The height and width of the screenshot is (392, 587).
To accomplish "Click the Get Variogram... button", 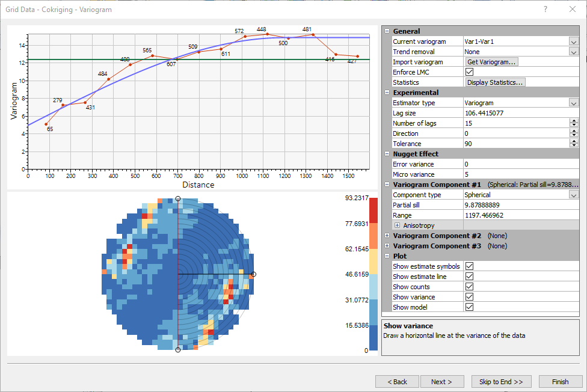I will [491, 62].
